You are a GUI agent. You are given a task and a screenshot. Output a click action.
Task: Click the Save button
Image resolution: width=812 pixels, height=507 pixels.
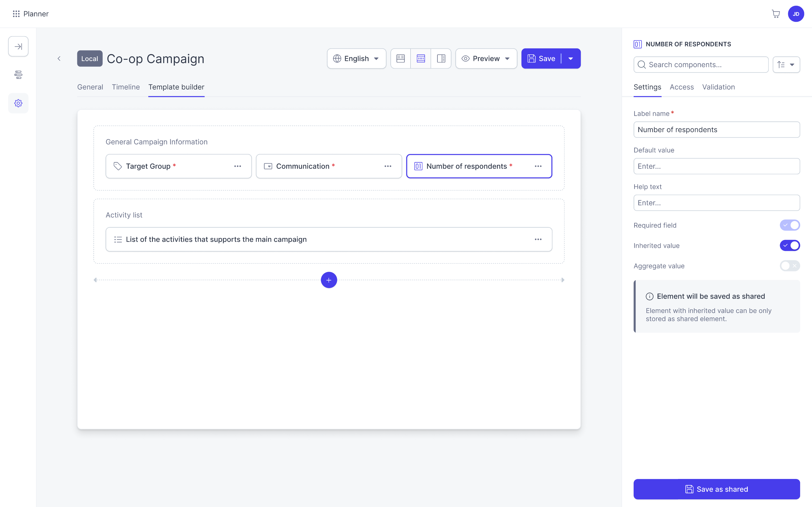pyautogui.click(x=541, y=59)
